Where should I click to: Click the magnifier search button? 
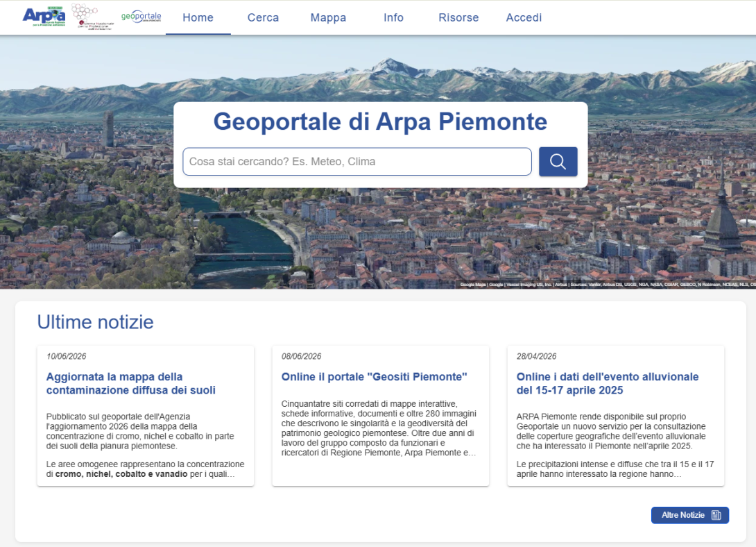click(x=558, y=162)
